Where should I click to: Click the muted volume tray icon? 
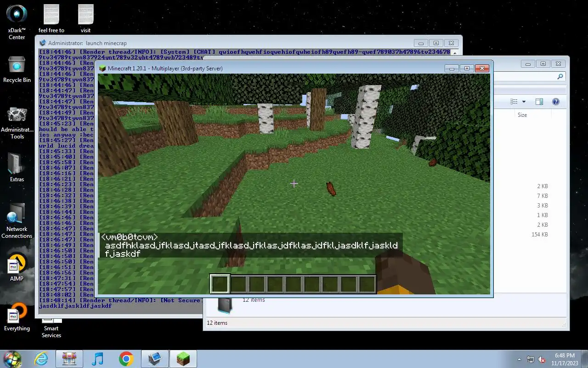pos(542,359)
